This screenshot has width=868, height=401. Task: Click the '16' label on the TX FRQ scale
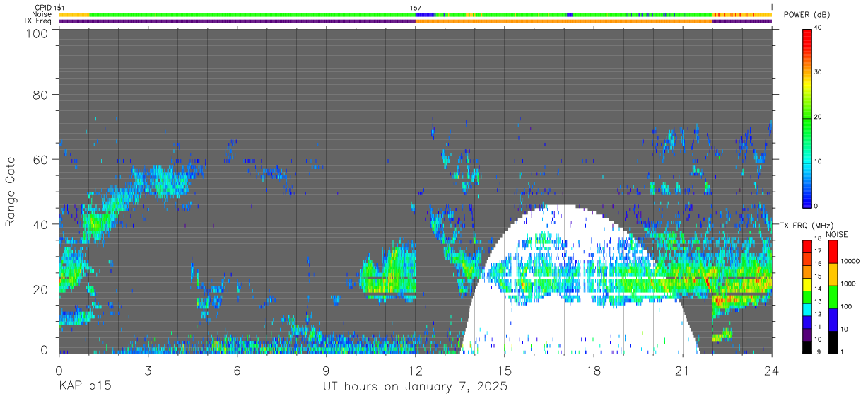pos(818,264)
